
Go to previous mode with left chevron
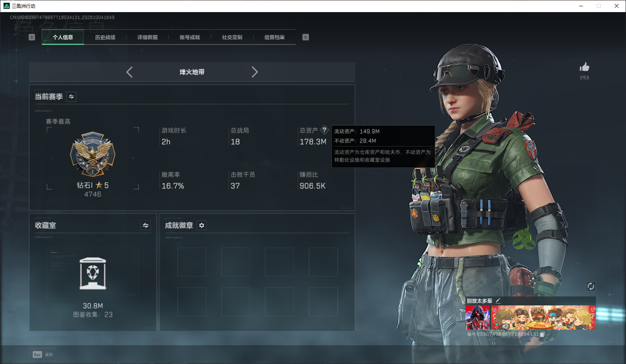129,72
